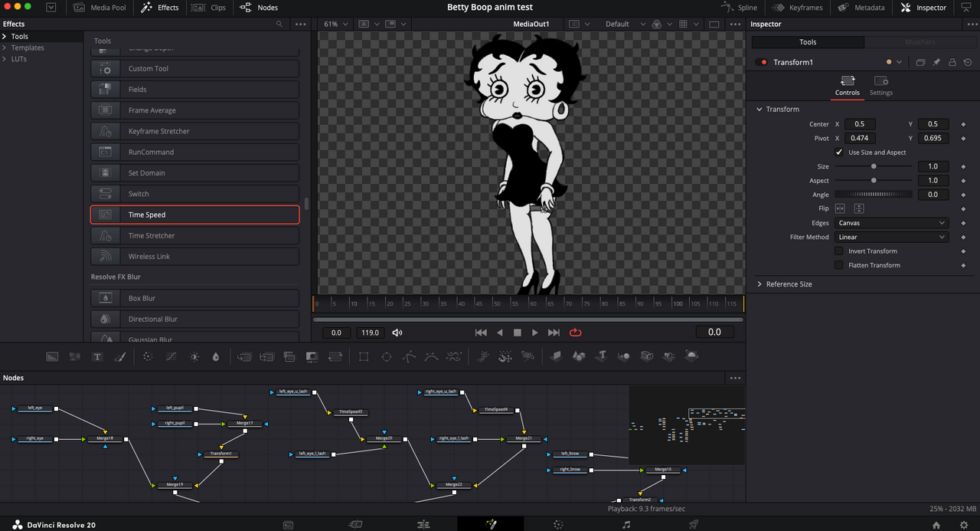Adjust the Size slider
Viewport: 980px width, 531px height.
[x=874, y=166]
